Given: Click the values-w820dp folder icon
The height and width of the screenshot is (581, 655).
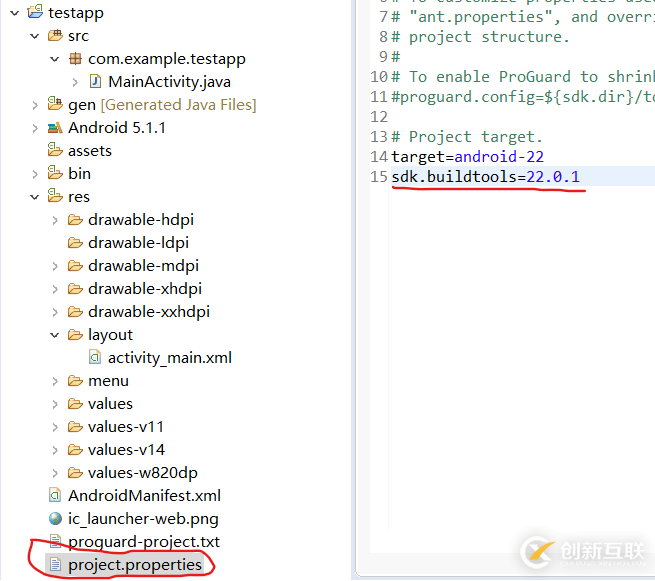Looking at the screenshot, I should [75, 472].
